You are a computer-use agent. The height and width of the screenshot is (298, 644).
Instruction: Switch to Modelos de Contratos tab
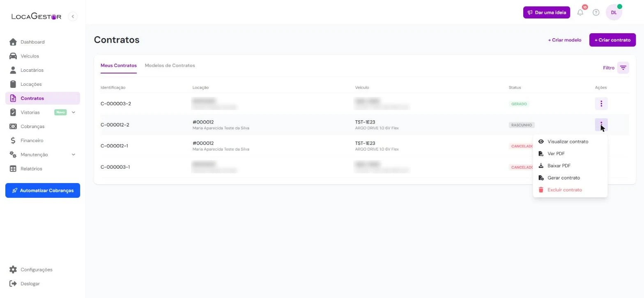pyautogui.click(x=170, y=66)
